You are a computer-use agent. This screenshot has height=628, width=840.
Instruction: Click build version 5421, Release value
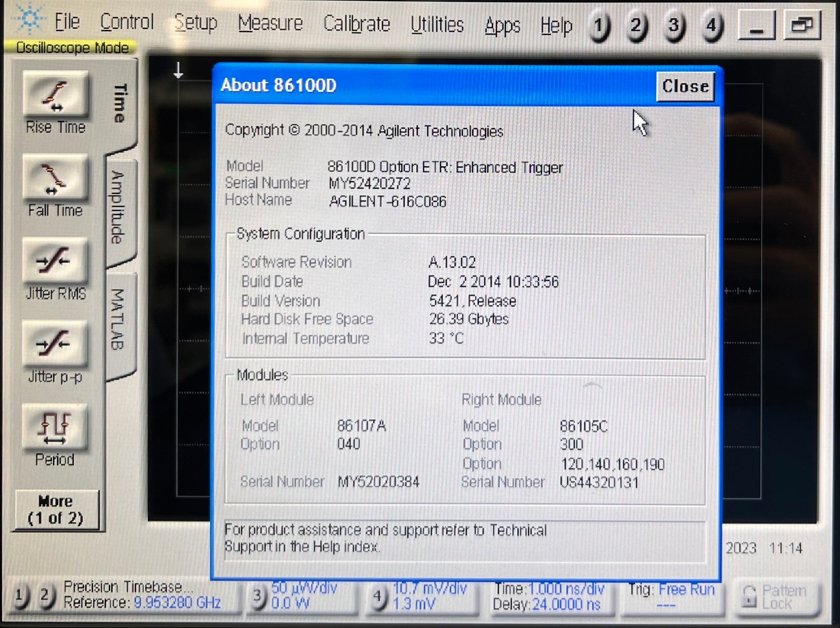point(472,301)
